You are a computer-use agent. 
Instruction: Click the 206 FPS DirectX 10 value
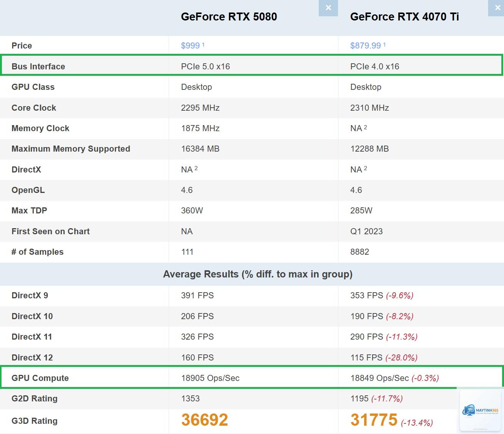click(197, 316)
